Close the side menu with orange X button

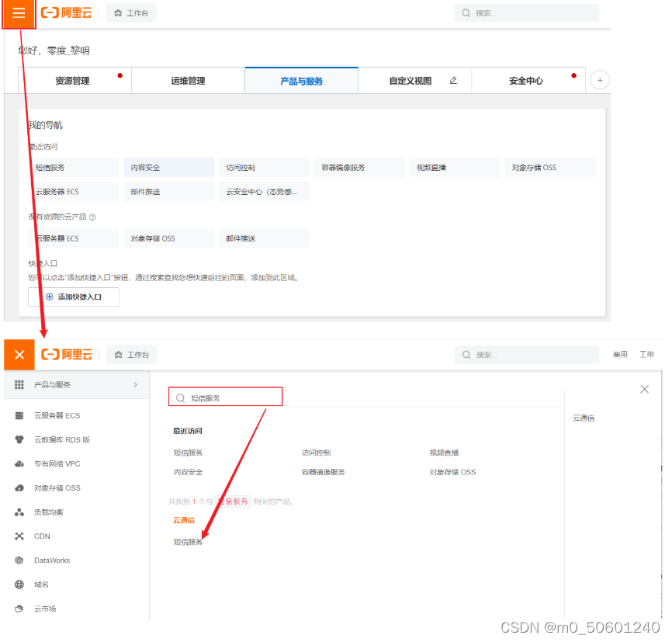[19, 355]
